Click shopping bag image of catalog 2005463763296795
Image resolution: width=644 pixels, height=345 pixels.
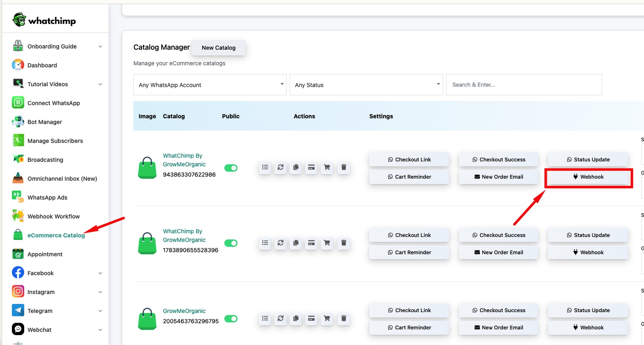pos(147,319)
